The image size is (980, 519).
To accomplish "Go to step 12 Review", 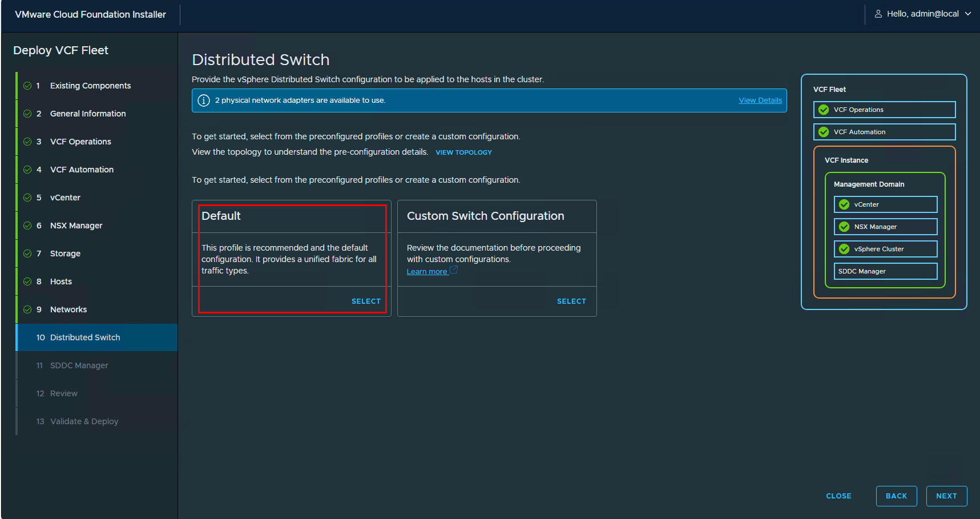I will (96, 393).
